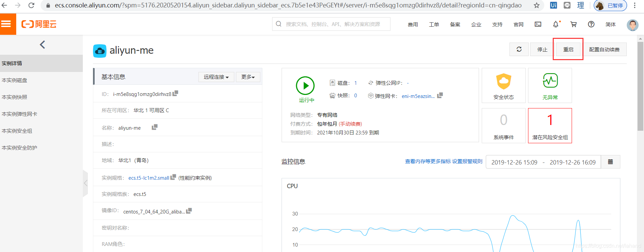
Task: Select 本实例磁盘 in the sidebar
Action: (41, 80)
